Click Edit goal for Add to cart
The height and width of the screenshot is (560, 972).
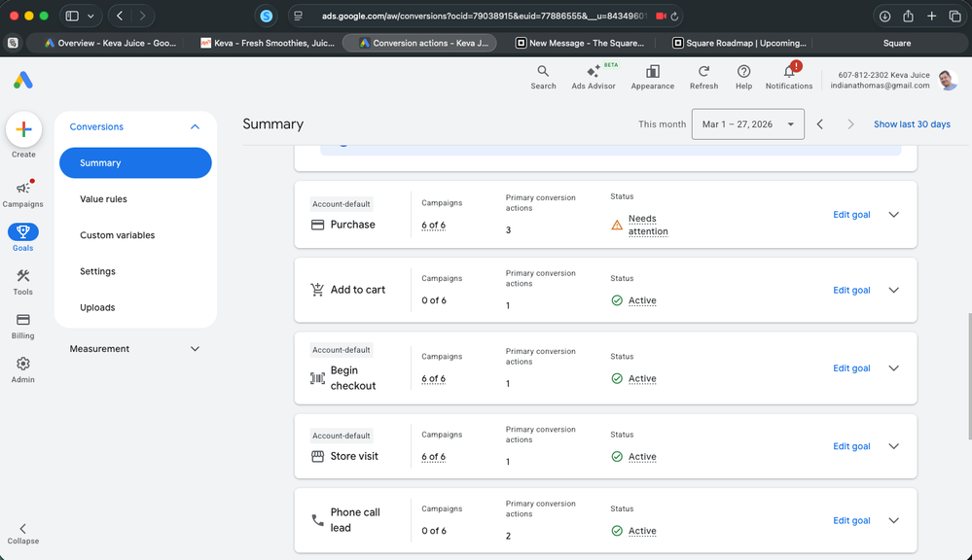pos(851,290)
